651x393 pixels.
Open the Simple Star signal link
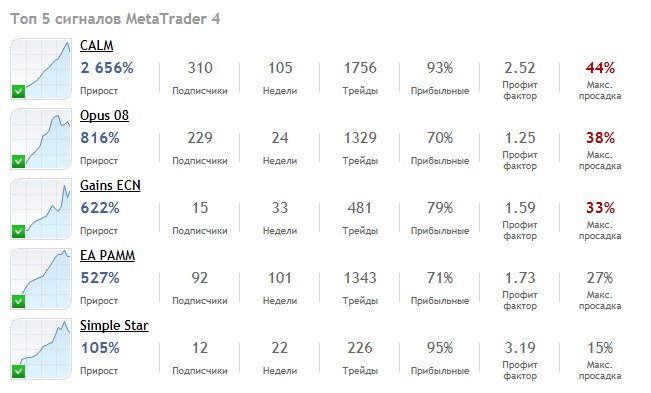(x=114, y=326)
